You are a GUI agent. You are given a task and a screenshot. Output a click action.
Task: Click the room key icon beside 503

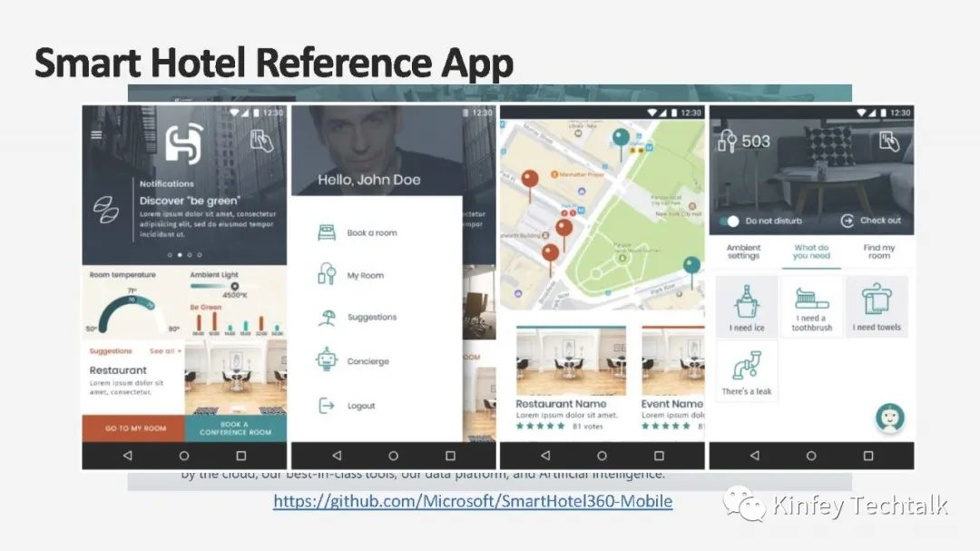(x=727, y=142)
